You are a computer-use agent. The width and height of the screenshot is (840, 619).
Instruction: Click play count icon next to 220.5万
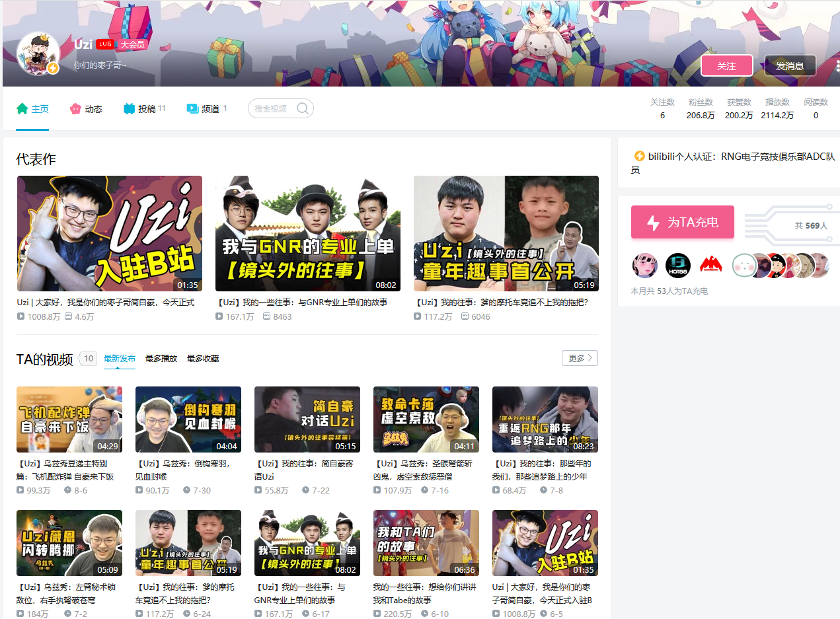(377, 614)
